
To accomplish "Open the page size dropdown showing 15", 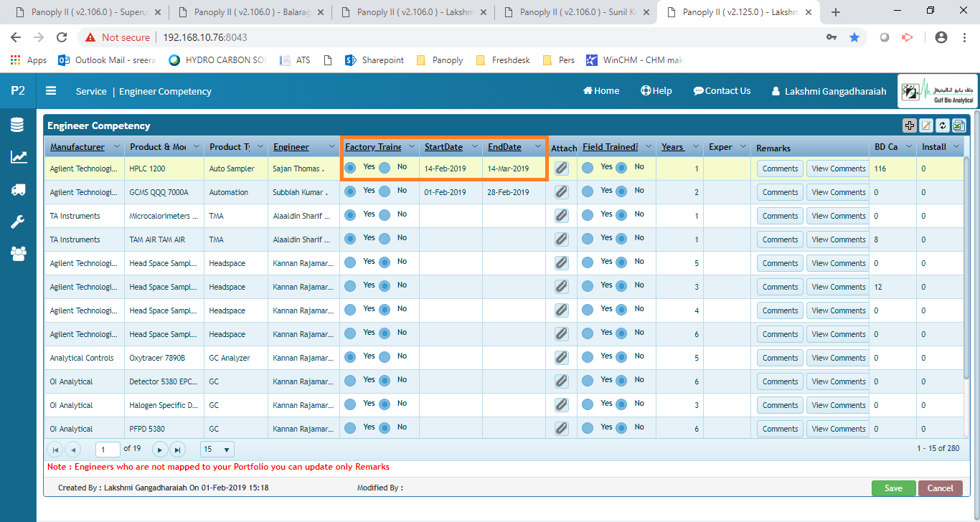I will 217,450.
